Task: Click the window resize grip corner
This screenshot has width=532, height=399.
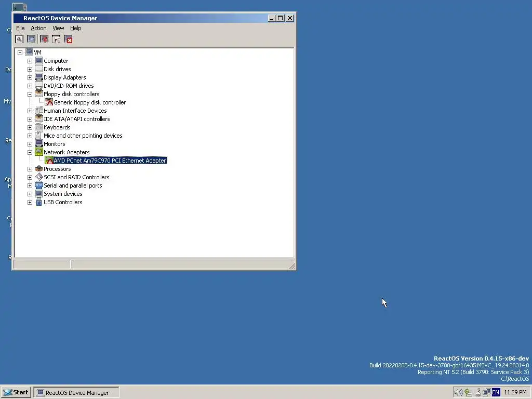Action: click(292, 267)
